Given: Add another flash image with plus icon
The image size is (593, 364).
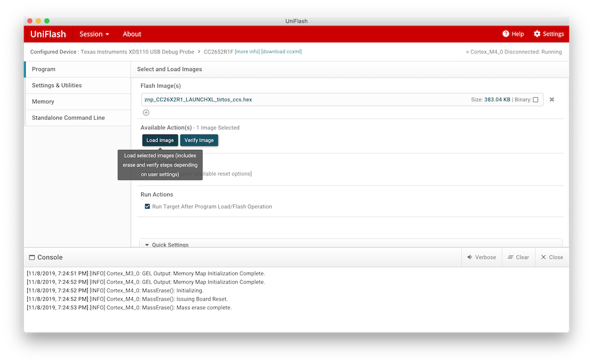Looking at the screenshot, I should [x=146, y=113].
